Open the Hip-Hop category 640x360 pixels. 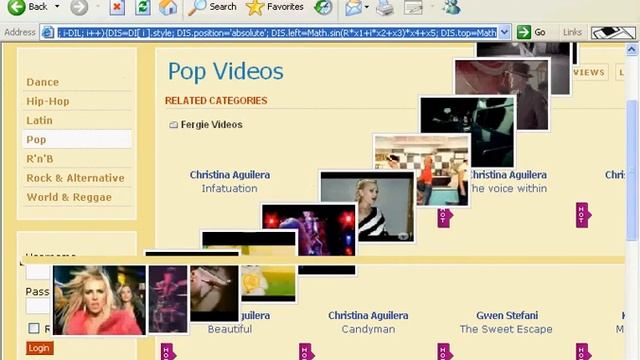pyautogui.click(x=48, y=101)
